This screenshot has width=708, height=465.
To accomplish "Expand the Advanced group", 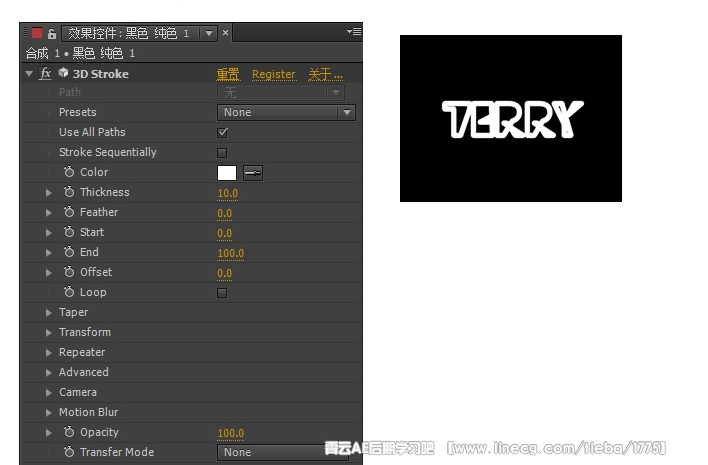I will 49,373.
